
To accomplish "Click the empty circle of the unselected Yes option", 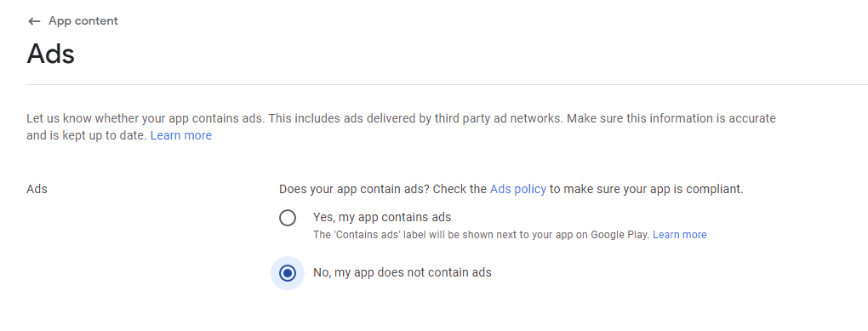I will (288, 218).
